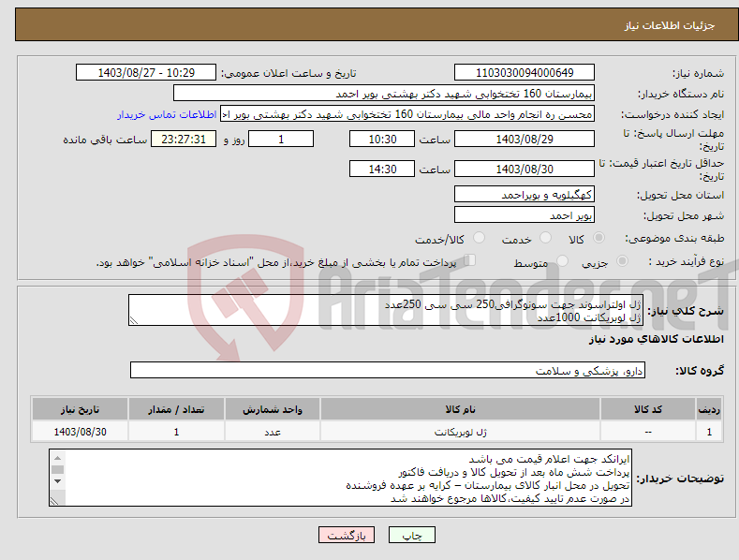Click the شماره نیاز field 1103030094000649

(525, 73)
